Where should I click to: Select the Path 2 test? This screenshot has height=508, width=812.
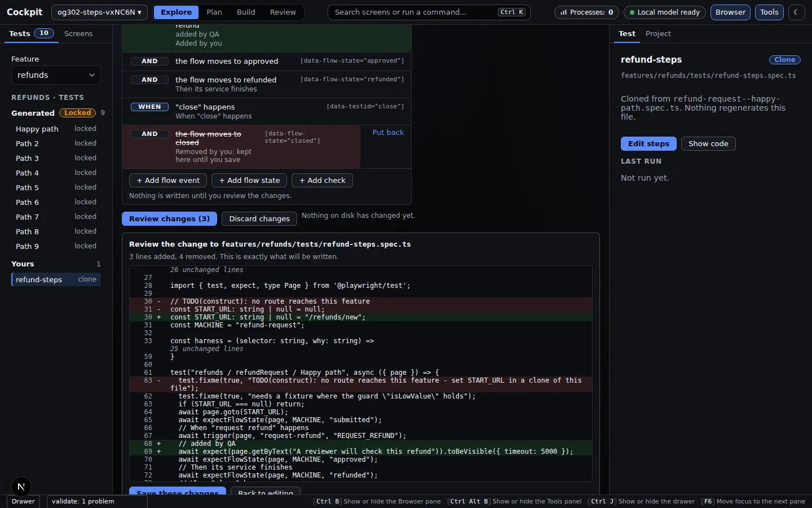coord(56,143)
